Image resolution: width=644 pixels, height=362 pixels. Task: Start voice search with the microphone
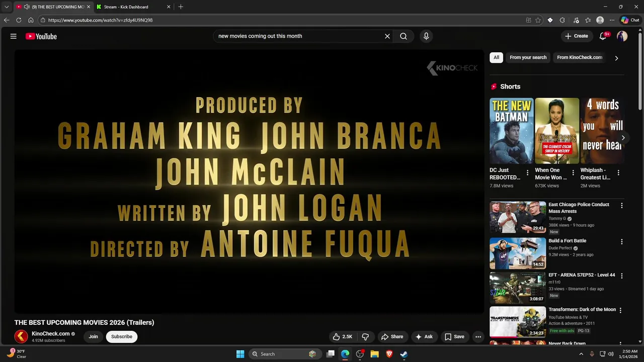tap(426, 36)
